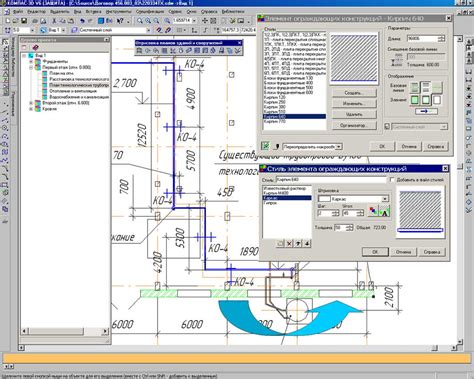The width and height of the screenshot is (474, 379).
Task: Click the direction arrow button under Элемент
Action: click(426, 111)
